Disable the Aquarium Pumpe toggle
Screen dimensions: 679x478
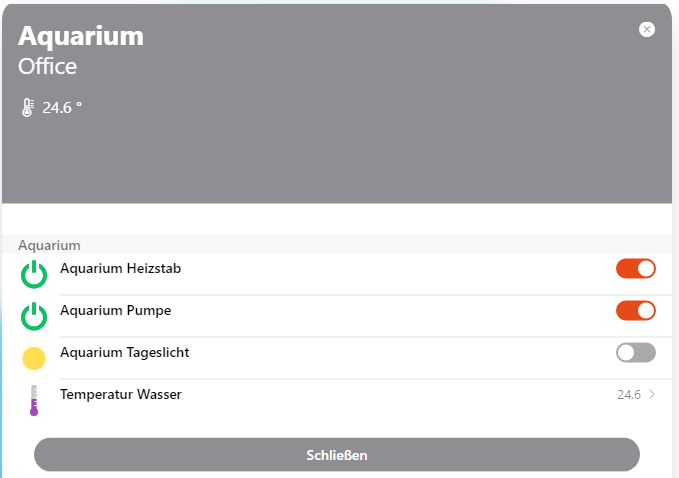tap(635, 310)
